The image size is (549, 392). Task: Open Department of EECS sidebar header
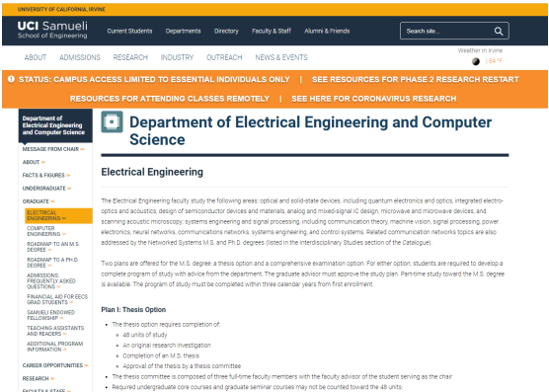tap(55, 125)
